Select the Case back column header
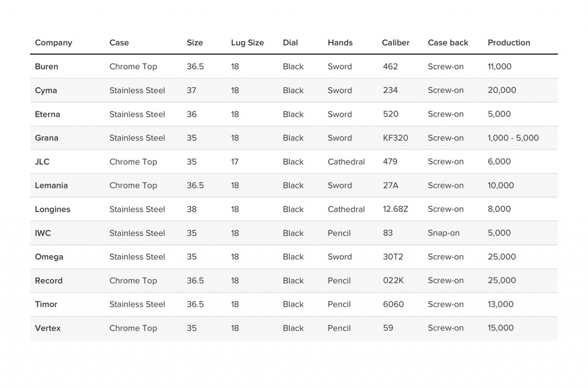588x388 pixels. point(448,43)
